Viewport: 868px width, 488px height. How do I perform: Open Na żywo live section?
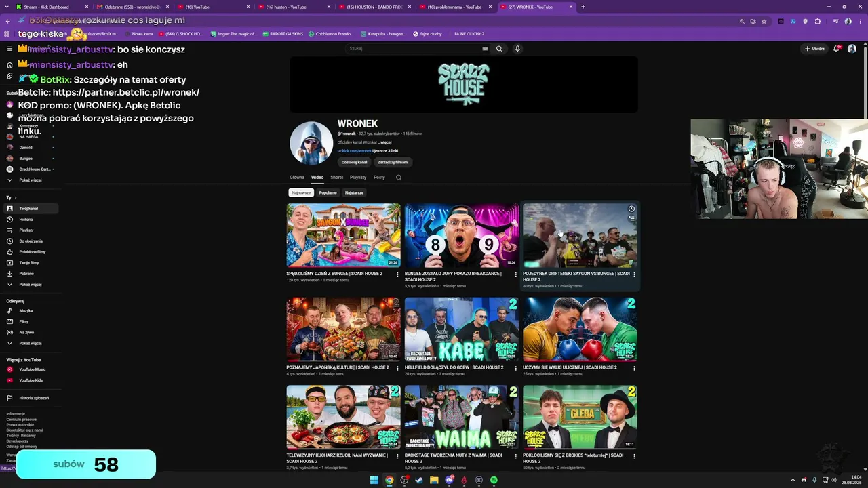pos(29,332)
